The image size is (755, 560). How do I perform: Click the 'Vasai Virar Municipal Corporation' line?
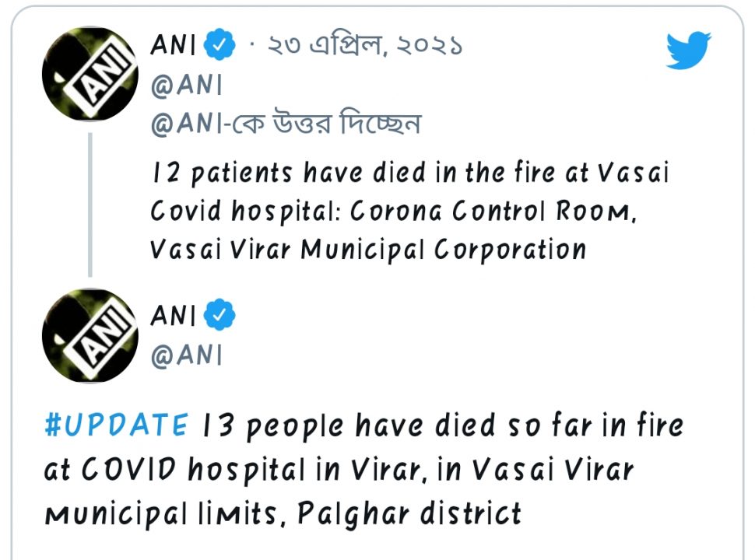click(367, 250)
